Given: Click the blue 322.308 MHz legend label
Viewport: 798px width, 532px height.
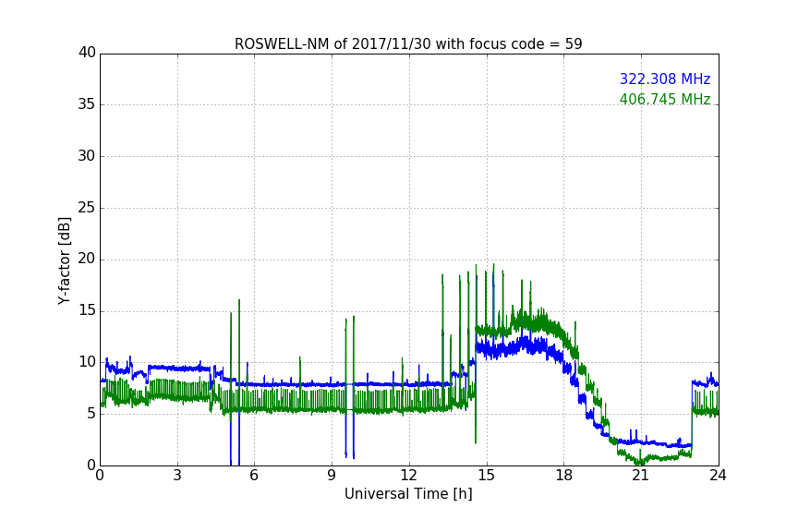Looking at the screenshot, I should [x=665, y=79].
